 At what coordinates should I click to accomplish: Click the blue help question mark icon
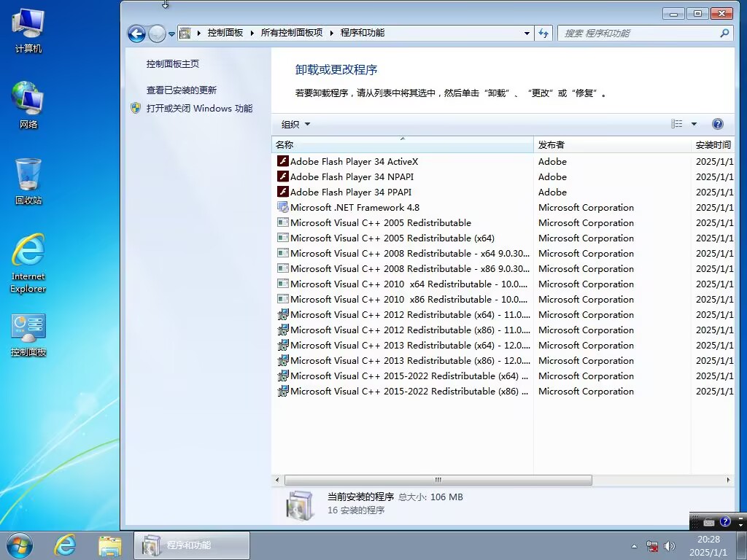click(x=718, y=124)
